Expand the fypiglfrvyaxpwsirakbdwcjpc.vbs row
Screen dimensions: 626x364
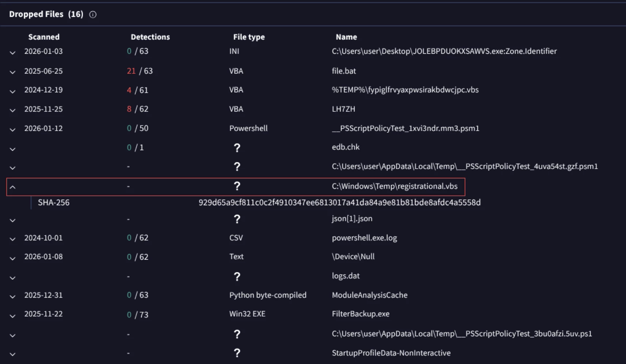(12, 91)
